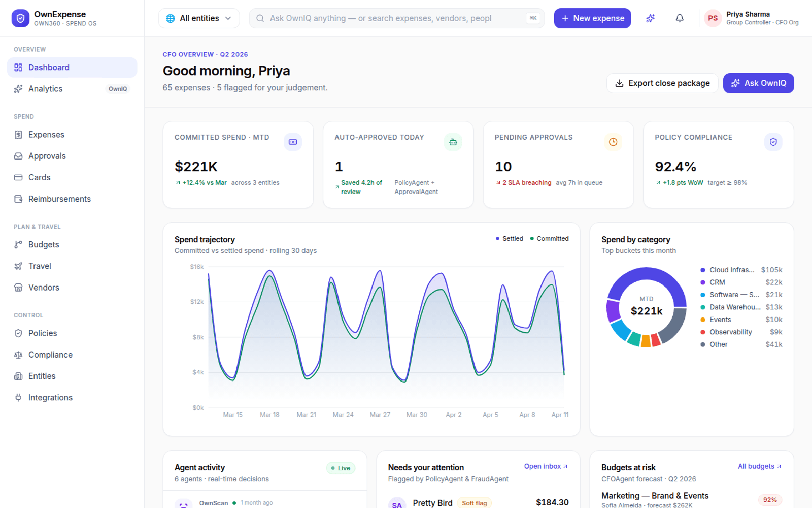Image resolution: width=812 pixels, height=508 pixels.
Task: Select the Observability category row
Action: [741, 332]
